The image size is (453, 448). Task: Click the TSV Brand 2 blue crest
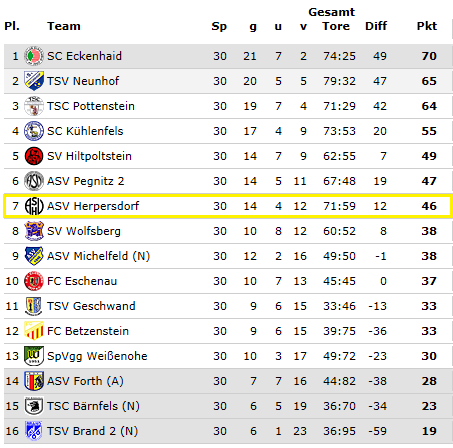[x=34, y=431]
